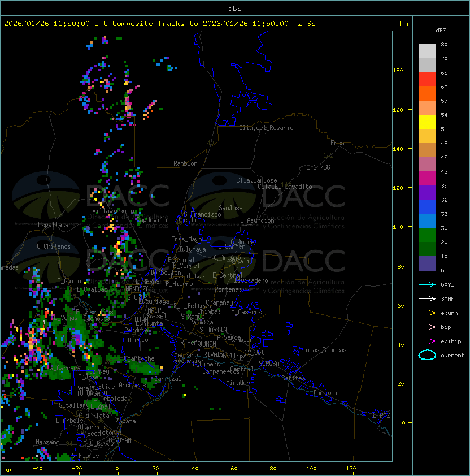
Task: Click the 'dBZ' label above color scale
Action: tap(441, 31)
